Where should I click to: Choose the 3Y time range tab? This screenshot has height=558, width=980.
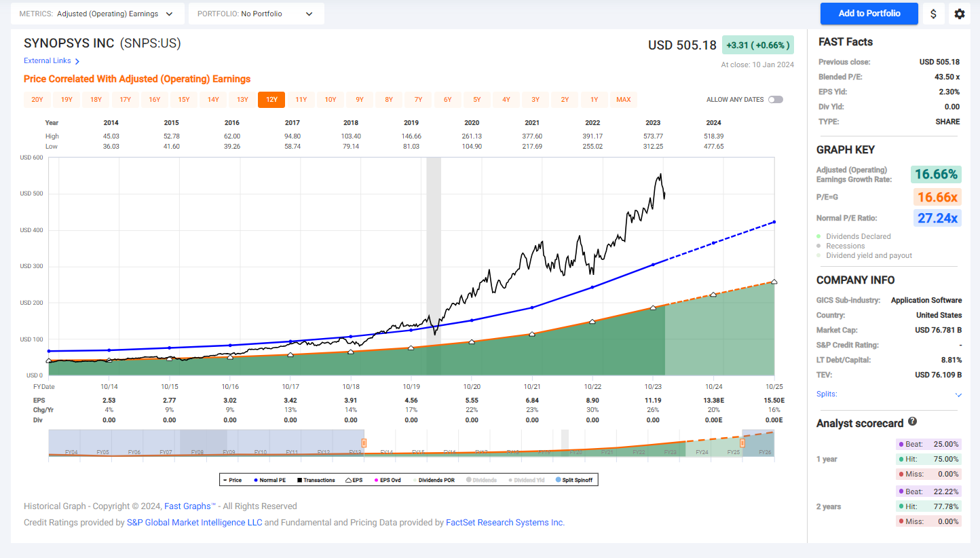[x=535, y=100]
